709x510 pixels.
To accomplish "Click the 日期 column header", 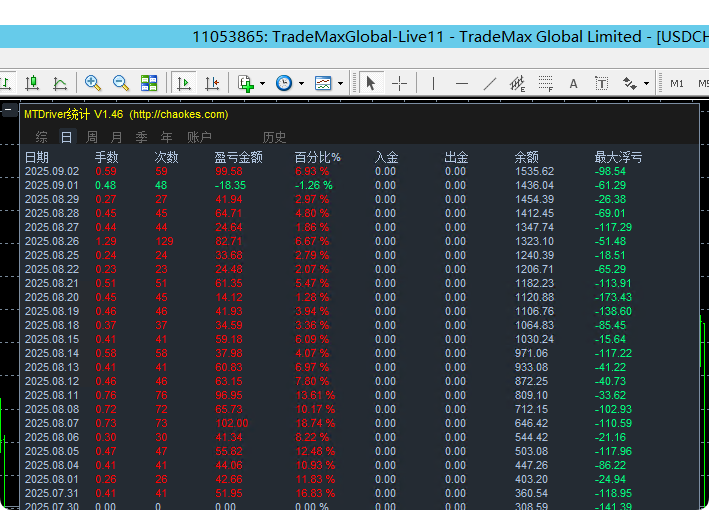I will pos(37,157).
